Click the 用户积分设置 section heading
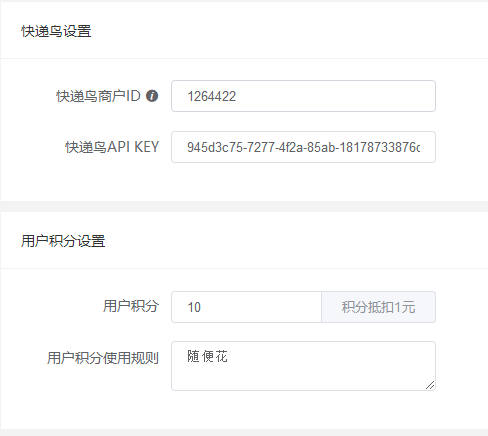 (63, 241)
